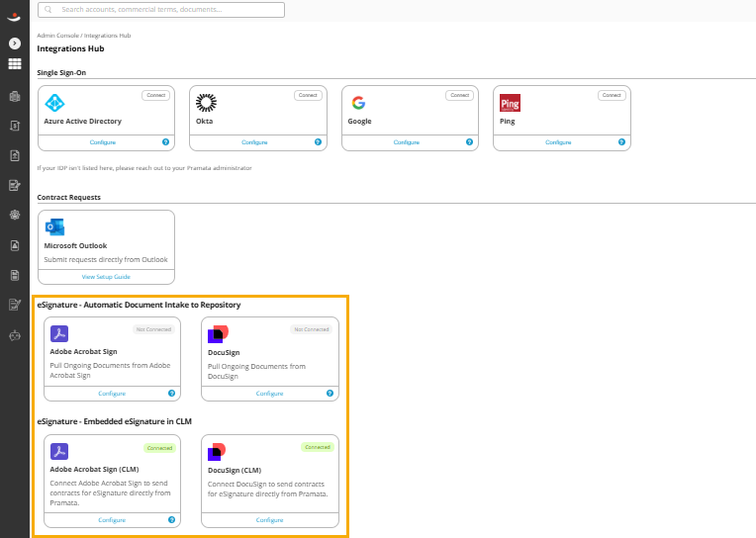Open Configure for Ping
756x538 pixels.
click(558, 142)
